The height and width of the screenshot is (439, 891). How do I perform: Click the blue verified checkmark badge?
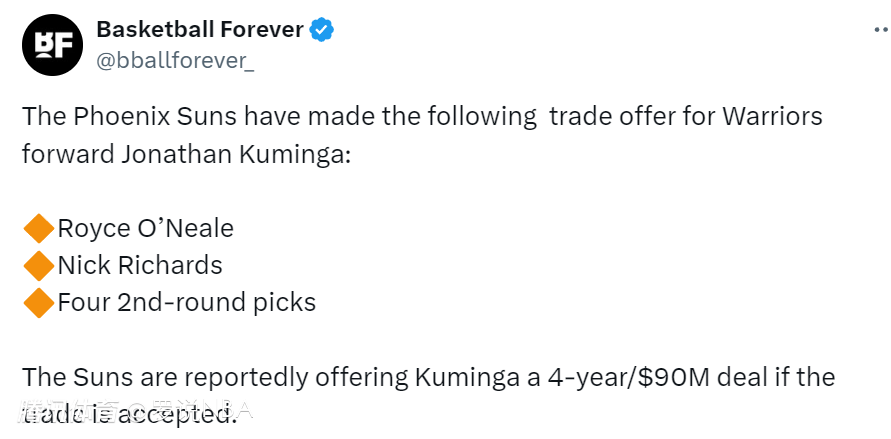[x=322, y=30]
